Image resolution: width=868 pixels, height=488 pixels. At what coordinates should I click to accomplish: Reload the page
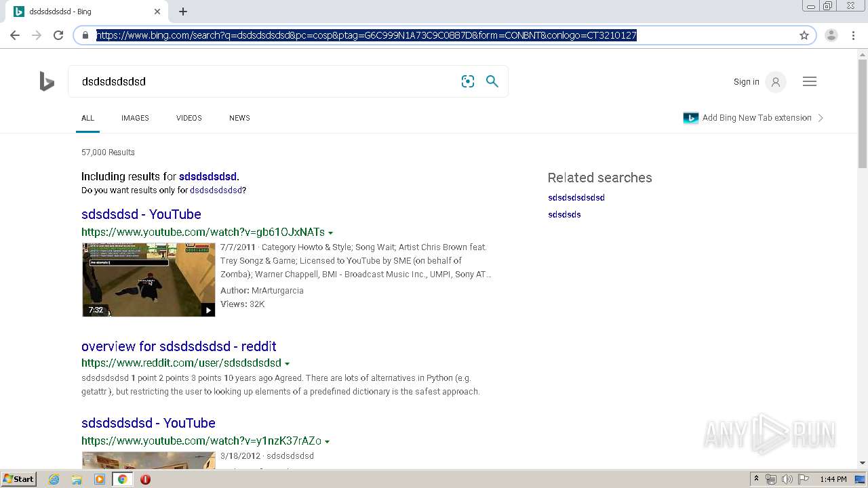click(58, 35)
